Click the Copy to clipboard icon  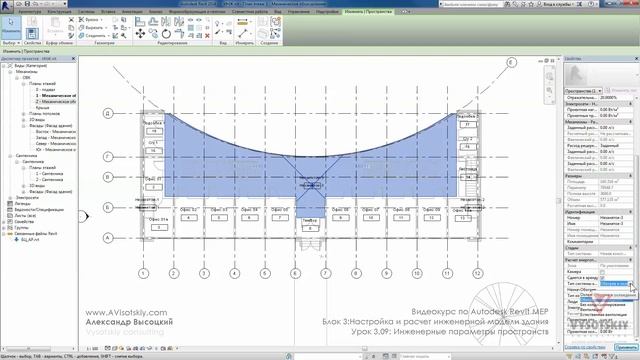(71, 28)
